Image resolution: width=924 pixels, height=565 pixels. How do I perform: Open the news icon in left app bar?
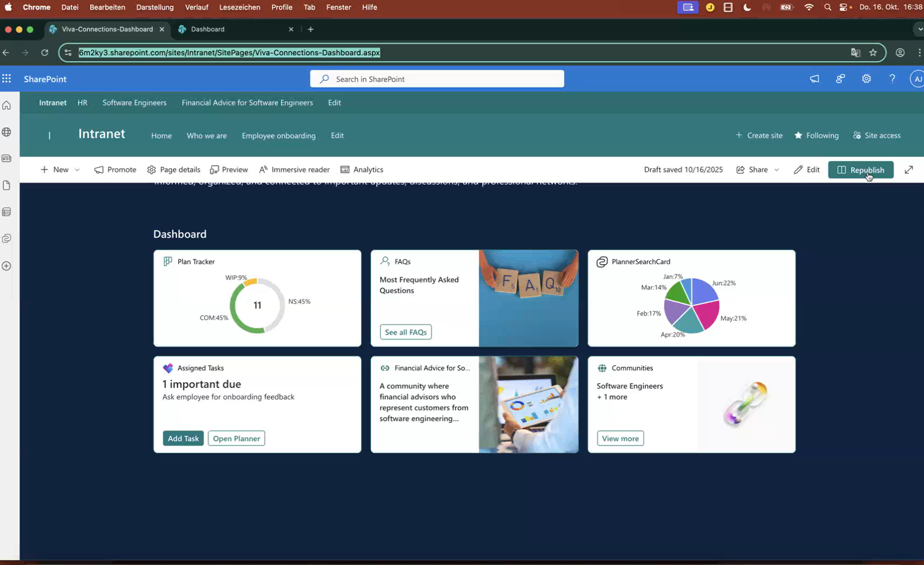click(x=7, y=159)
